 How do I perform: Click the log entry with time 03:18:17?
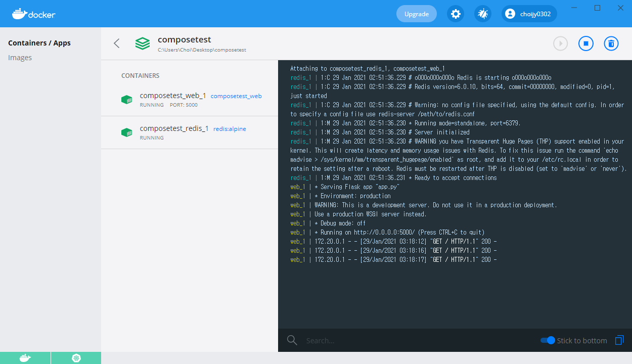click(x=393, y=260)
